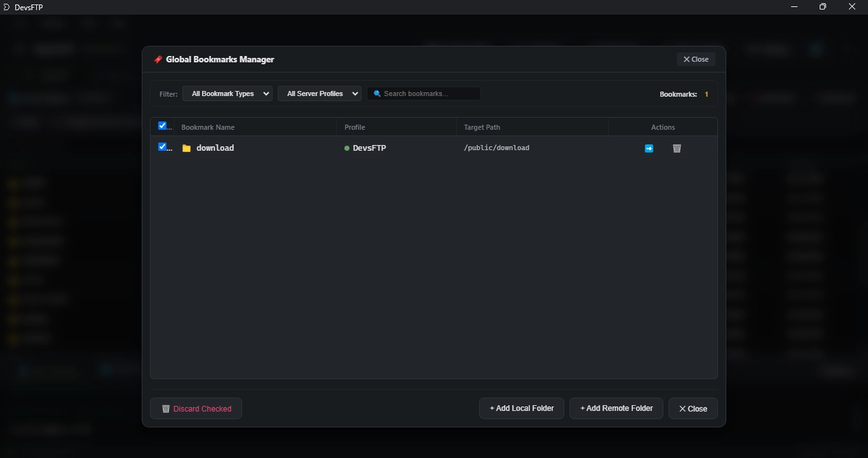
Task: Minimize the DevsFTP window
Action: (x=794, y=7)
